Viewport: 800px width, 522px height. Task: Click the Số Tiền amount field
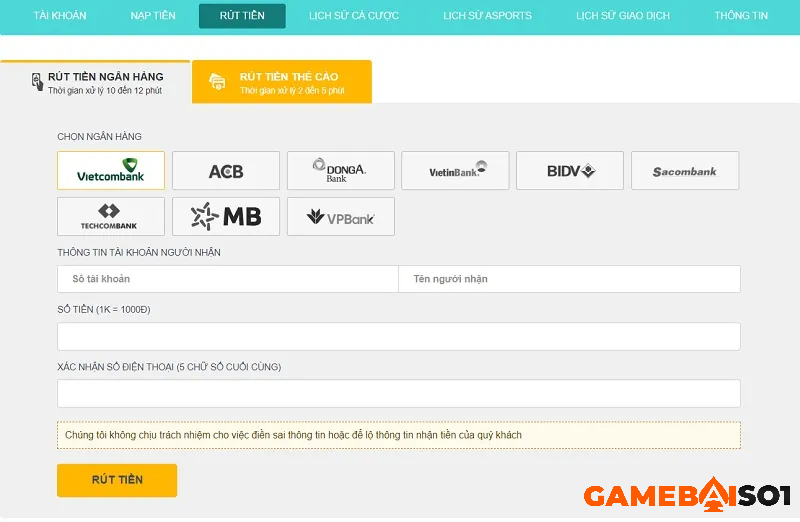click(399, 336)
